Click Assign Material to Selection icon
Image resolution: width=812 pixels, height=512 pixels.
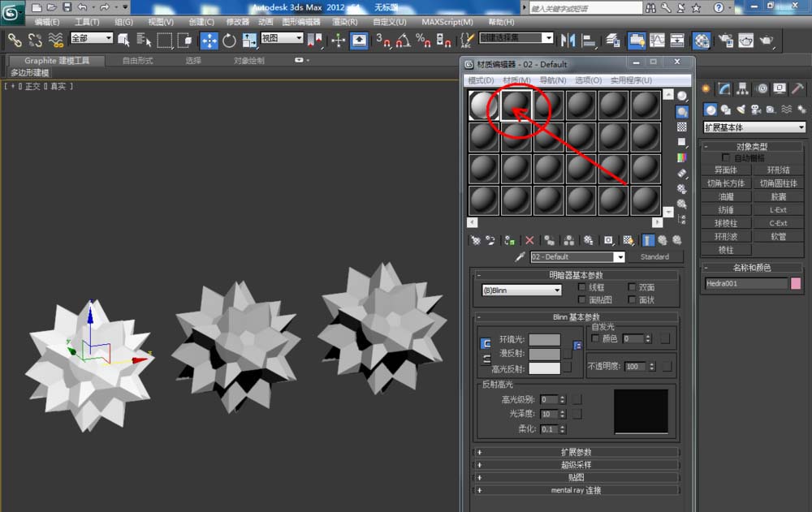pos(510,240)
